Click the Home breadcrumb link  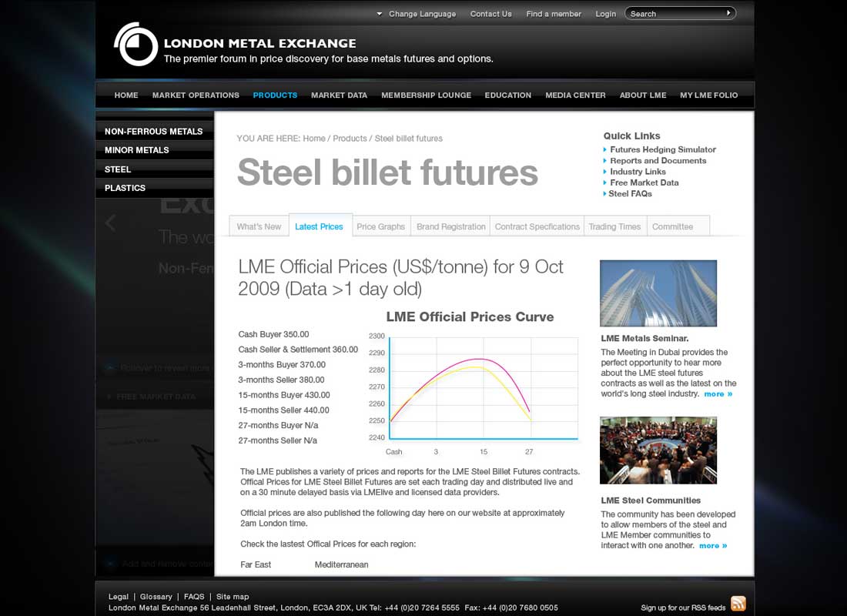pyautogui.click(x=314, y=139)
